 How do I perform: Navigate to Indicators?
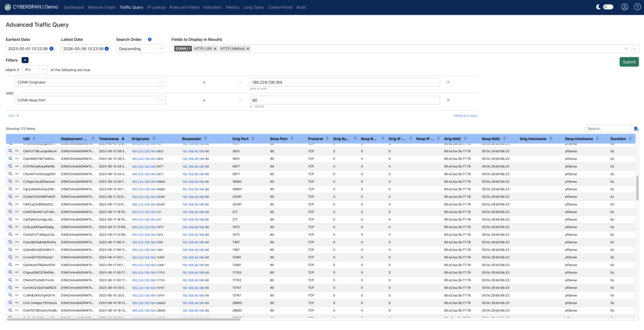[213, 8]
